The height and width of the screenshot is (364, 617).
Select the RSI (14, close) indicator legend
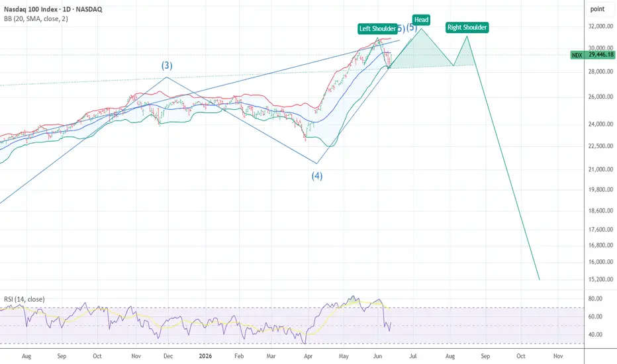click(24, 299)
